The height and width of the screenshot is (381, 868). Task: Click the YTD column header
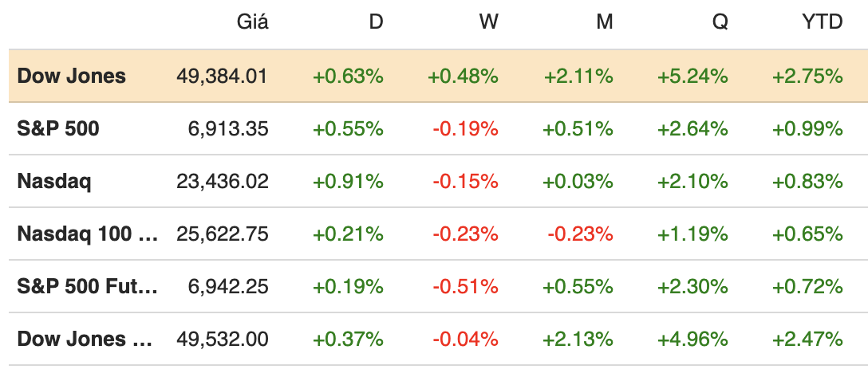pyautogui.click(x=822, y=22)
